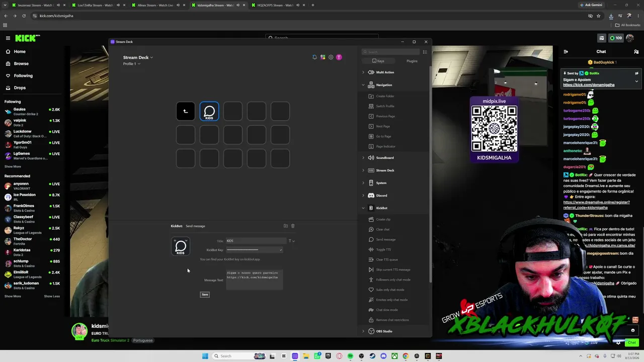Click the KIDS key icon preview in settings
This screenshot has height=362, width=644.
coord(181,246)
